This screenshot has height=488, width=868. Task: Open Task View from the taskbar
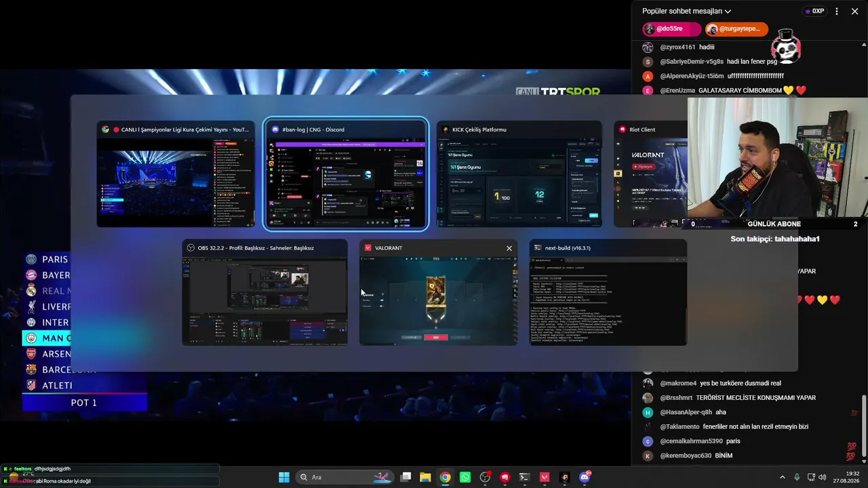pyautogui.click(x=406, y=477)
